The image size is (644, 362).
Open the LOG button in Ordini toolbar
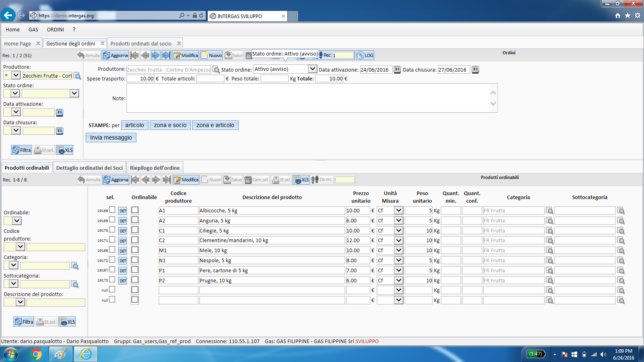[365, 56]
